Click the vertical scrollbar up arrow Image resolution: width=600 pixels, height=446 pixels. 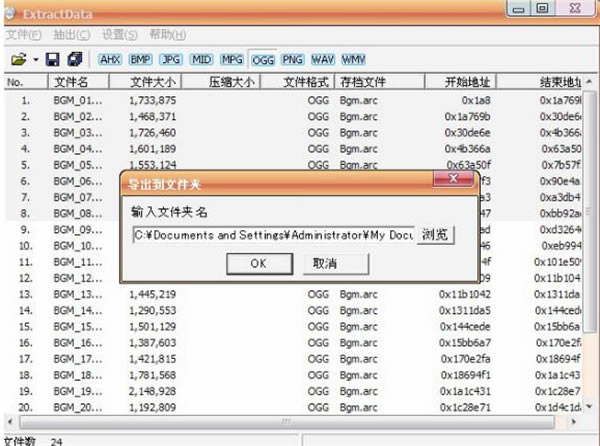click(x=589, y=81)
